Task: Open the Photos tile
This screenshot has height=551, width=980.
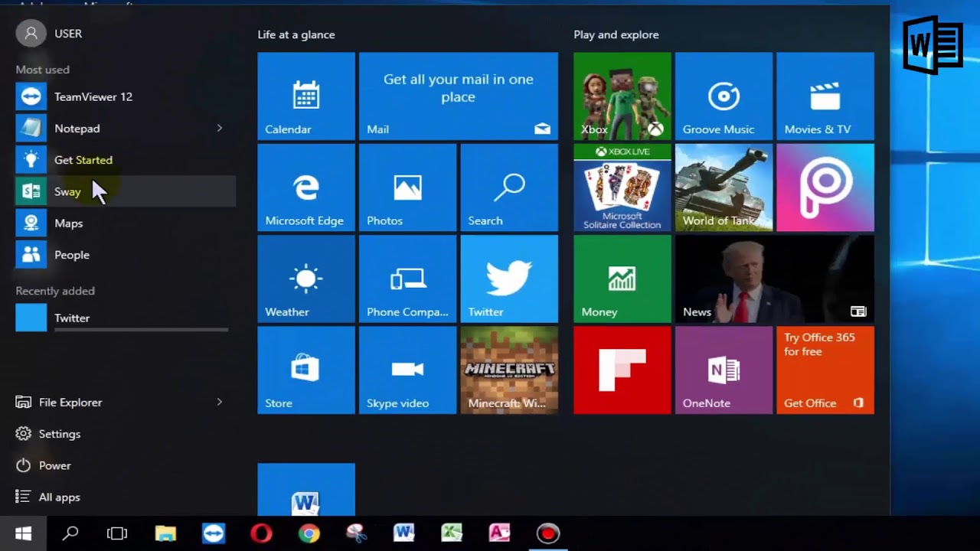Action: [x=407, y=187]
